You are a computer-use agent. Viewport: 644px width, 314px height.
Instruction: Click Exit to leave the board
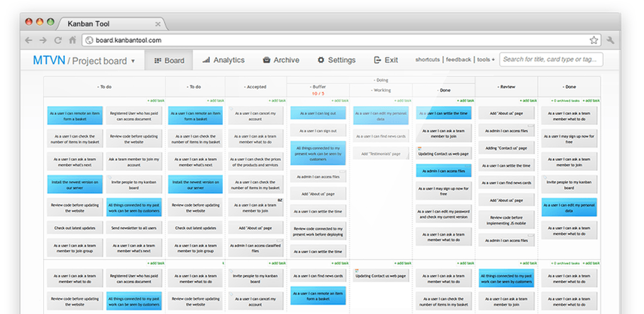click(386, 60)
